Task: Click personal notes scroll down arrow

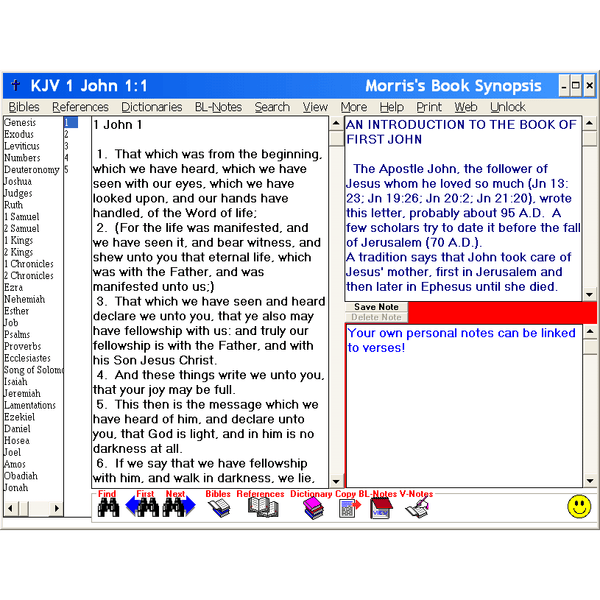Action: pyautogui.click(x=590, y=481)
